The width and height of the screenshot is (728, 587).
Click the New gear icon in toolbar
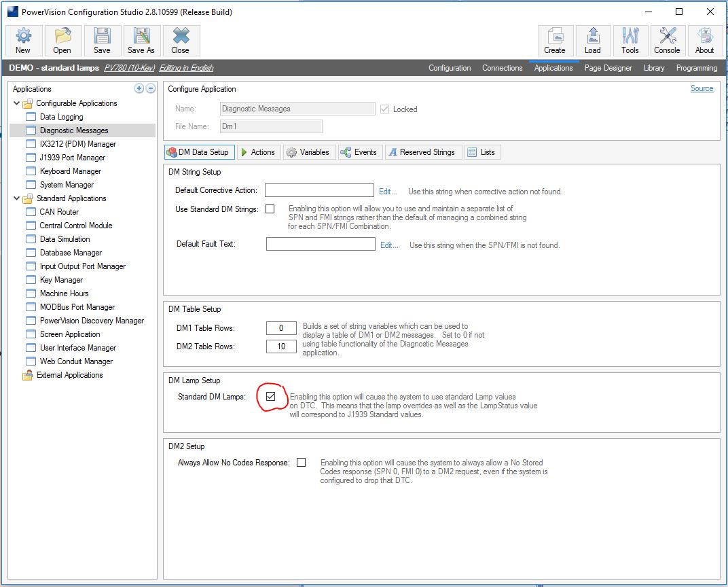pyautogui.click(x=23, y=36)
